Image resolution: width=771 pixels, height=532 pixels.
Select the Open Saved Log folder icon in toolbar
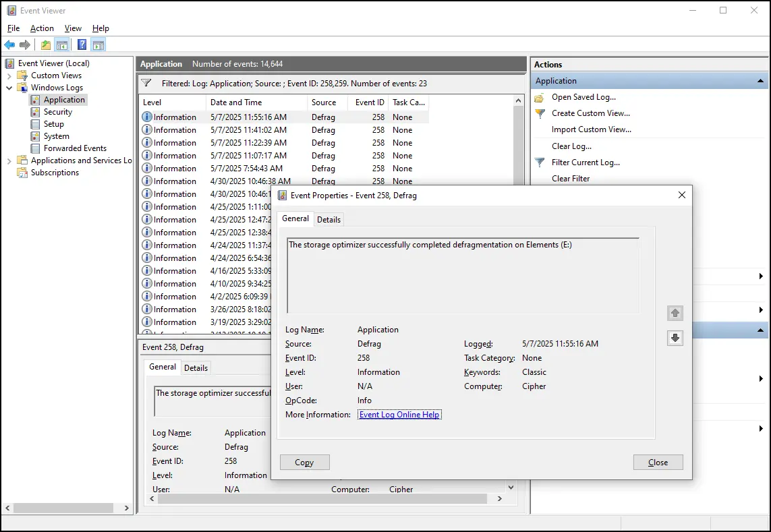coord(45,45)
